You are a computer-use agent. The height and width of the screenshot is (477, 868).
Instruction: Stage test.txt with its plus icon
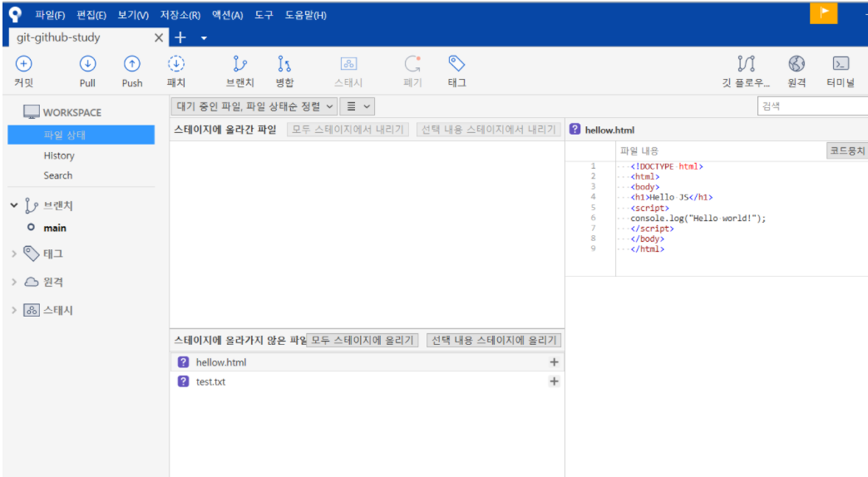coord(554,381)
